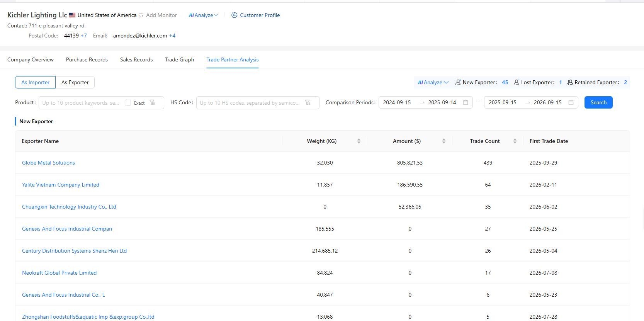Click the weight 214,685.12 cell
The image size is (644, 321).
[325, 251]
